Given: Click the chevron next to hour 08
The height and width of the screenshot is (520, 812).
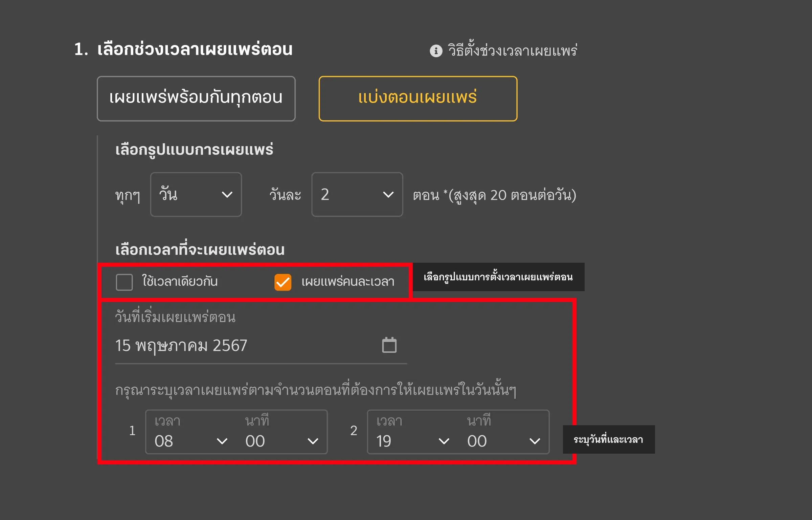Looking at the screenshot, I should point(222,441).
